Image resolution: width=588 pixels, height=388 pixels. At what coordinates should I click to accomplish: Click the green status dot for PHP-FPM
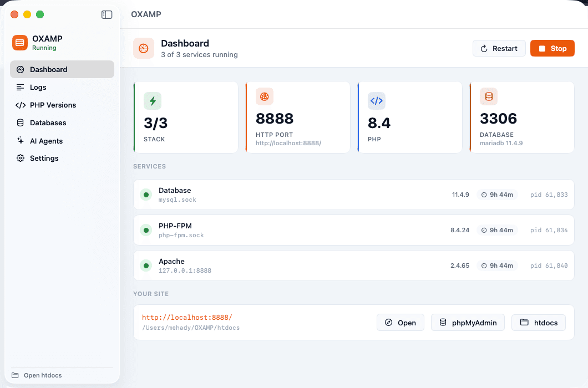click(x=146, y=230)
